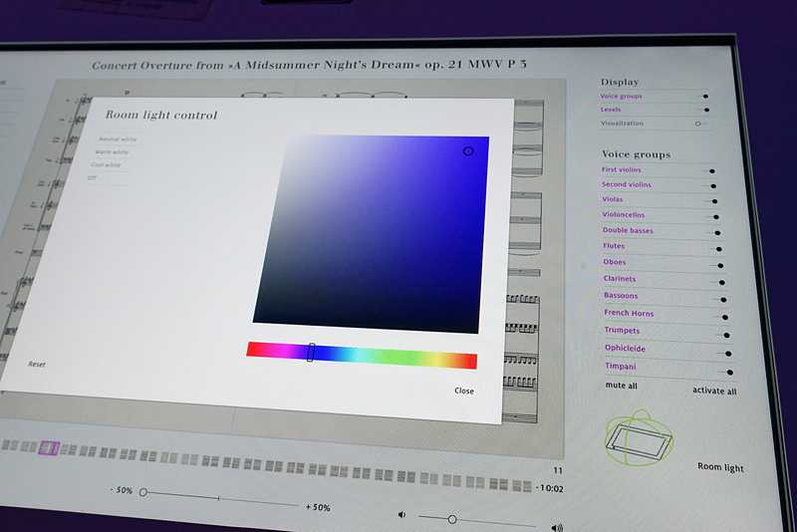The width and height of the screenshot is (797, 532).
Task: Toggle the Oboes voice switch
Action: [718, 265]
